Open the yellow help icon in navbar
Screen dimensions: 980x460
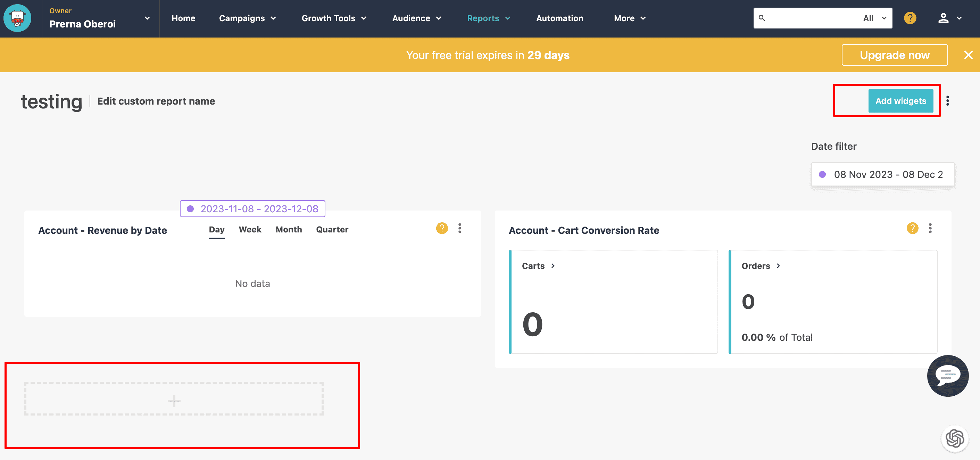(910, 18)
